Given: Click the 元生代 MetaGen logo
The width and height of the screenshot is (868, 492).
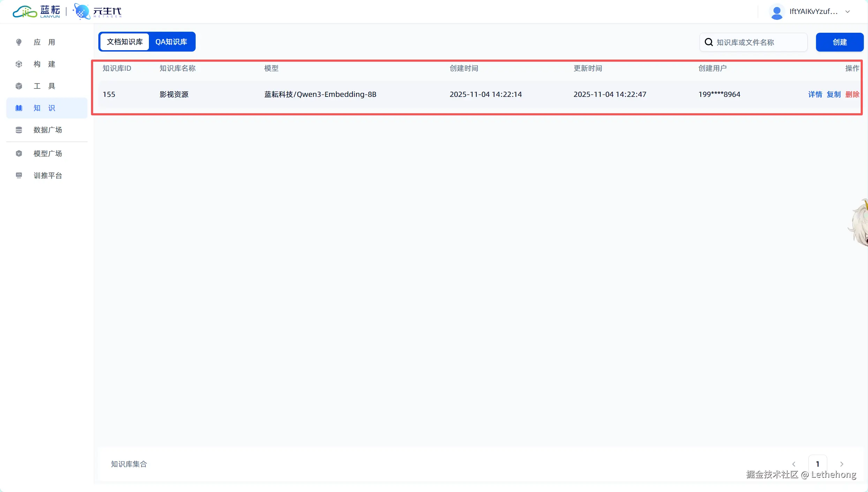Looking at the screenshot, I should [98, 12].
